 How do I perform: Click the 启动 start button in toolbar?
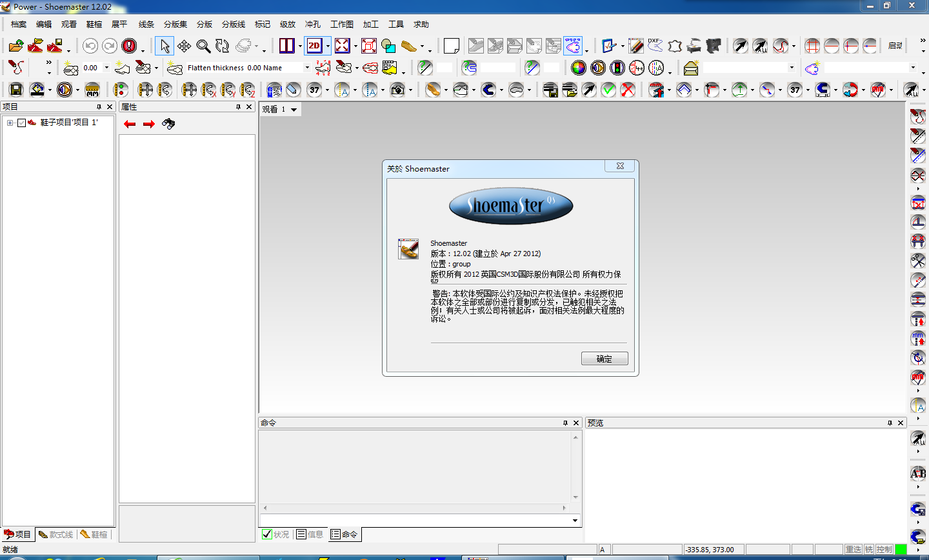[x=895, y=46]
